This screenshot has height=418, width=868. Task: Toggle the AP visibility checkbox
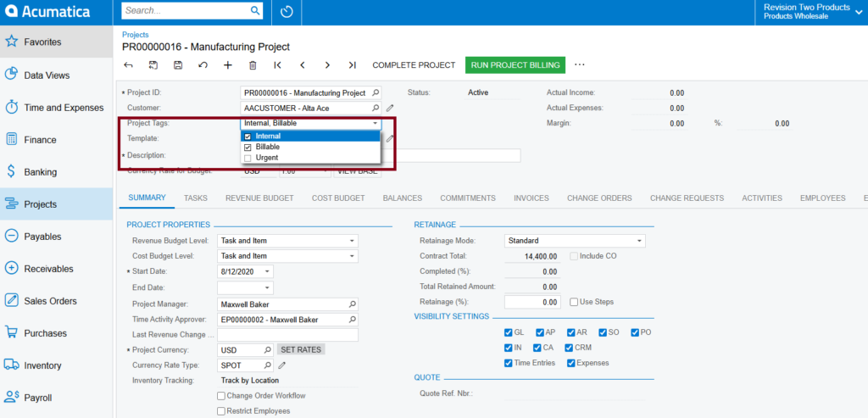pos(540,332)
